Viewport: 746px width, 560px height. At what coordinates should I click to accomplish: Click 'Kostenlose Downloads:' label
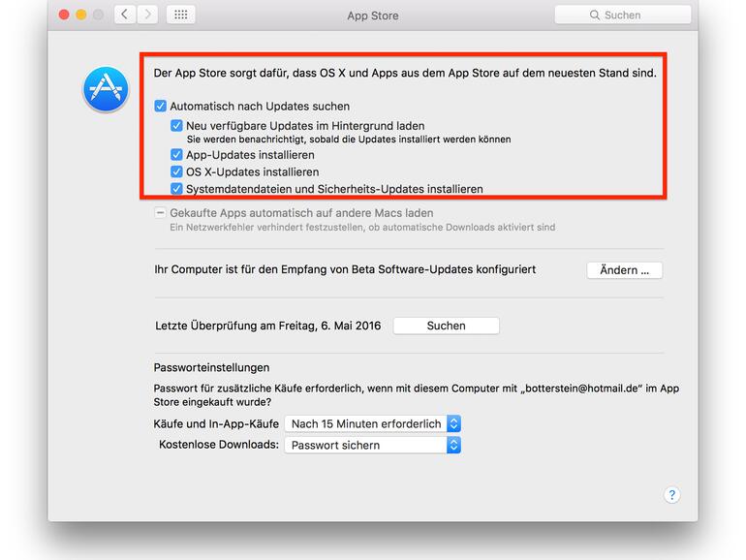point(219,445)
